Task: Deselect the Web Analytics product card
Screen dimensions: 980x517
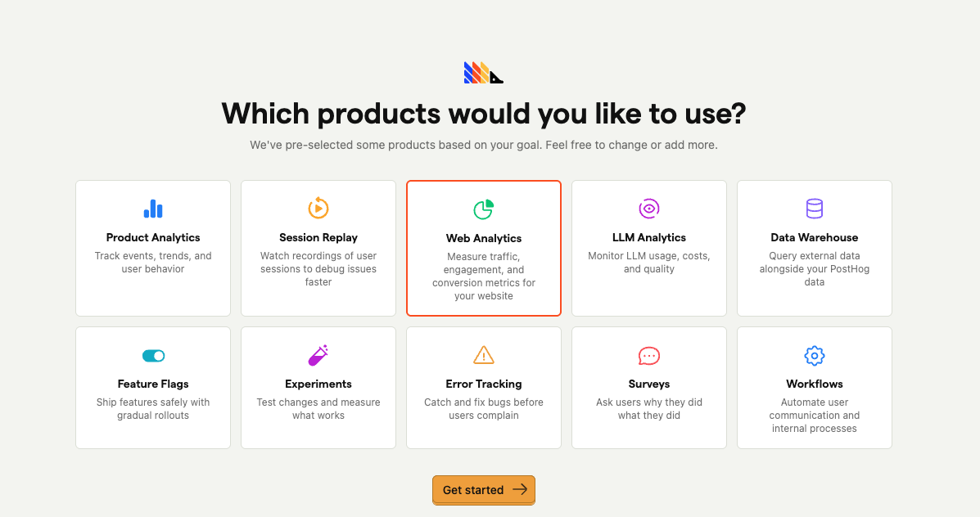Action: point(484,248)
